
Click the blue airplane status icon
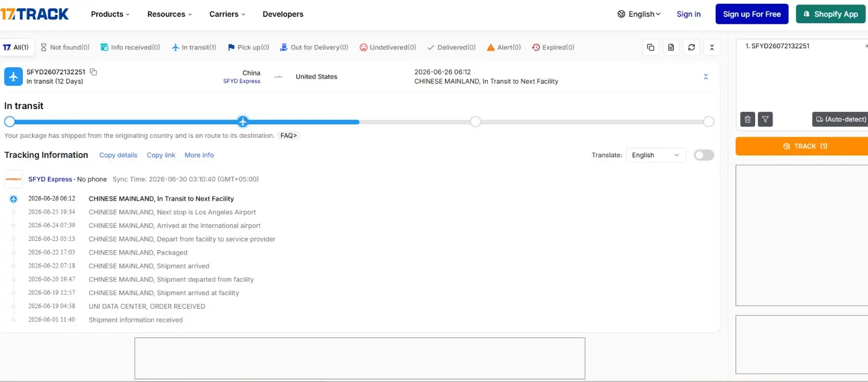(14, 77)
